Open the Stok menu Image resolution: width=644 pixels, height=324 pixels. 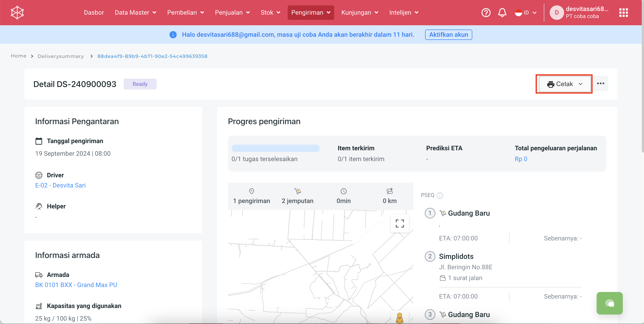270,12
